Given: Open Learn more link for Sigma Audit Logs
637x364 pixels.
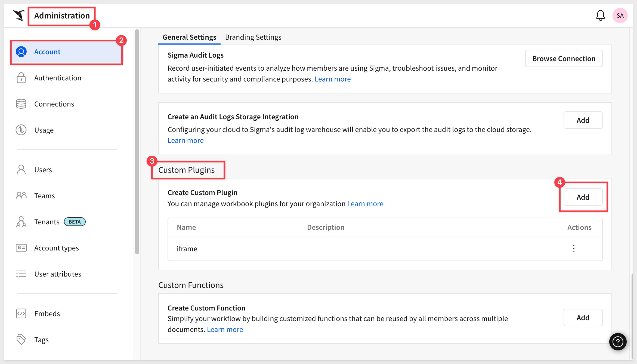Looking at the screenshot, I should [332, 79].
